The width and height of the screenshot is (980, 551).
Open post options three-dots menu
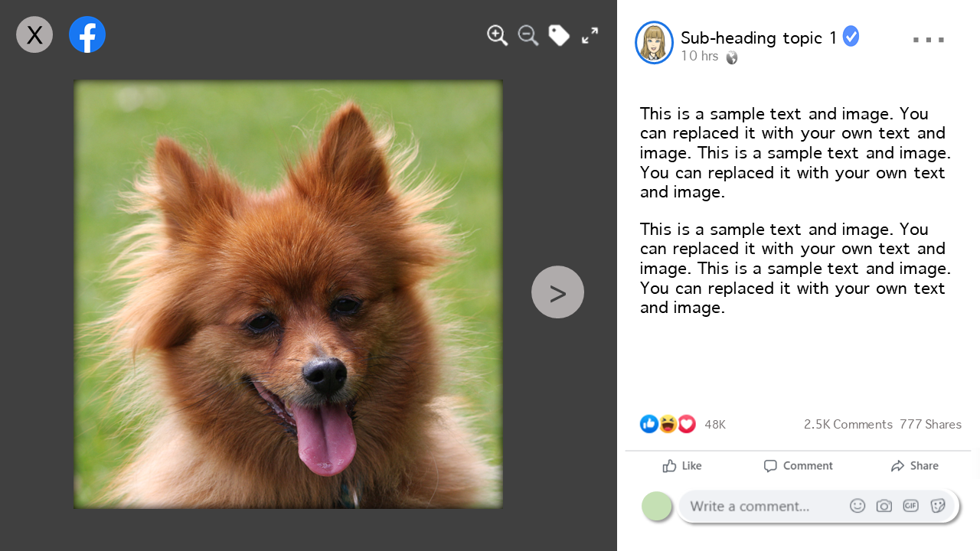pos(929,40)
